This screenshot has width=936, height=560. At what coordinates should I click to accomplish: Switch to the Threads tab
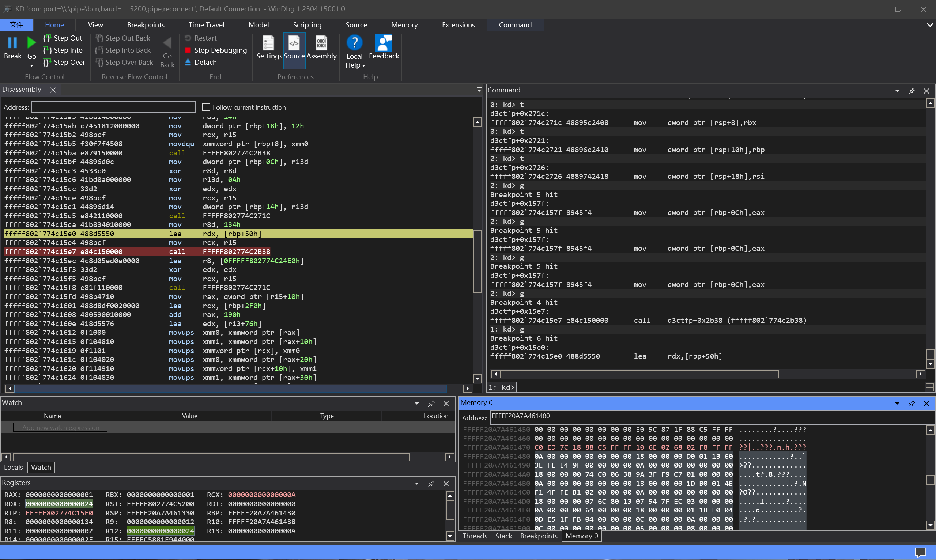(x=475, y=536)
